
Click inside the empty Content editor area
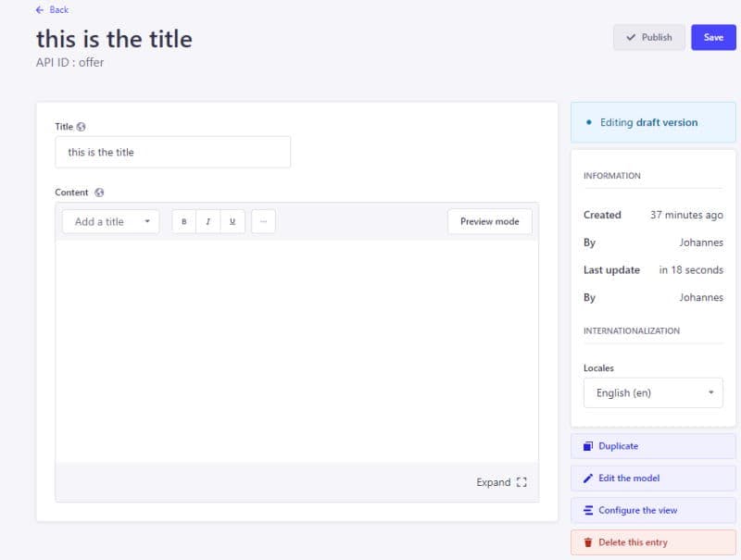pos(295,352)
